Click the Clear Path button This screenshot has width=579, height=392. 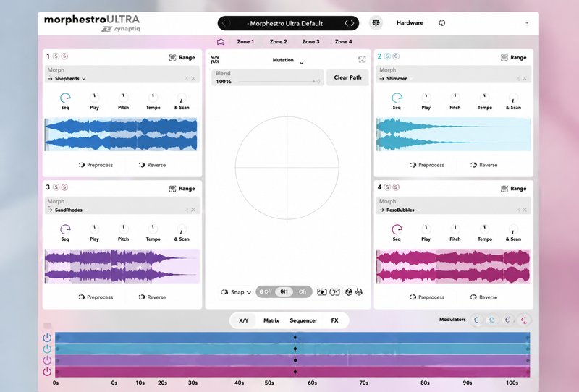[x=348, y=77]
